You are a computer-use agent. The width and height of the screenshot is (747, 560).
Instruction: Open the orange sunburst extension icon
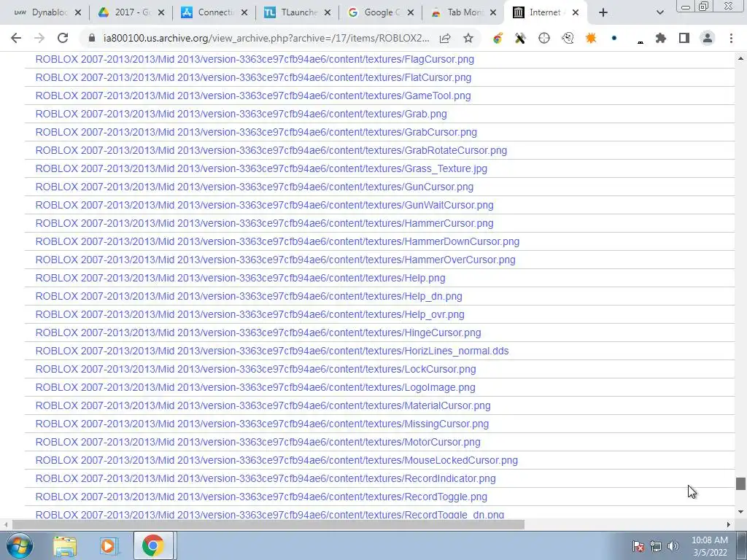[591, 38]
